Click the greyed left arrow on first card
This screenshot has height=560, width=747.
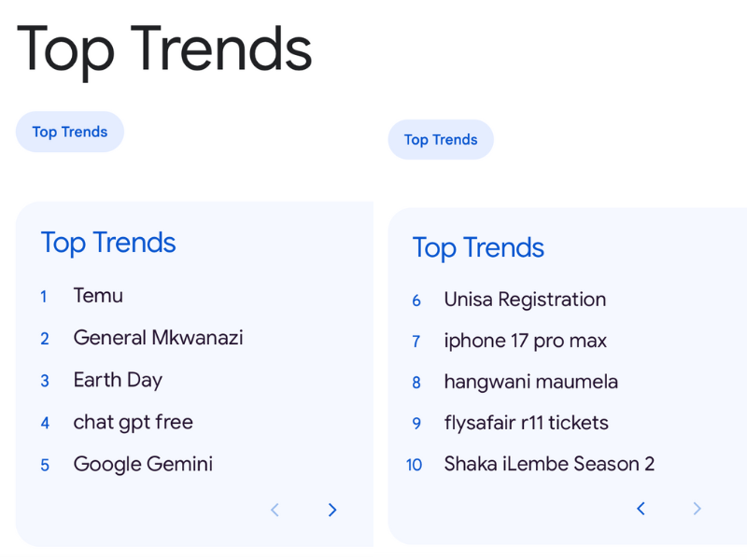coord(275,510)
